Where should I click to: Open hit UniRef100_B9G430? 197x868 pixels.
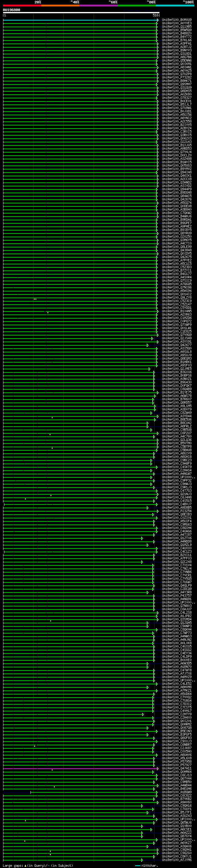tap(177, 382)
